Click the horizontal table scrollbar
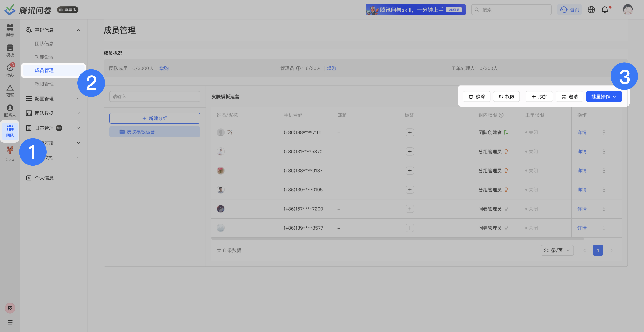Viewport: 644px width, 332px height. click(397, 239)
